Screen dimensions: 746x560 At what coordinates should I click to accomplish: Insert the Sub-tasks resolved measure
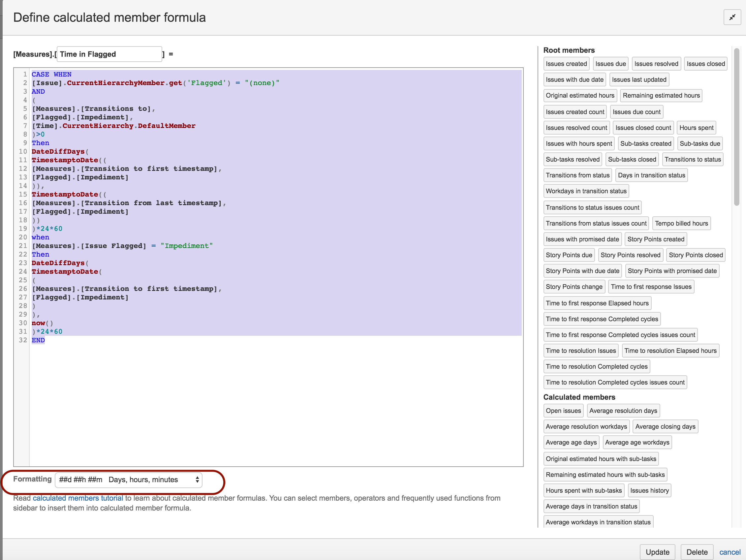[x=572, y=159]
